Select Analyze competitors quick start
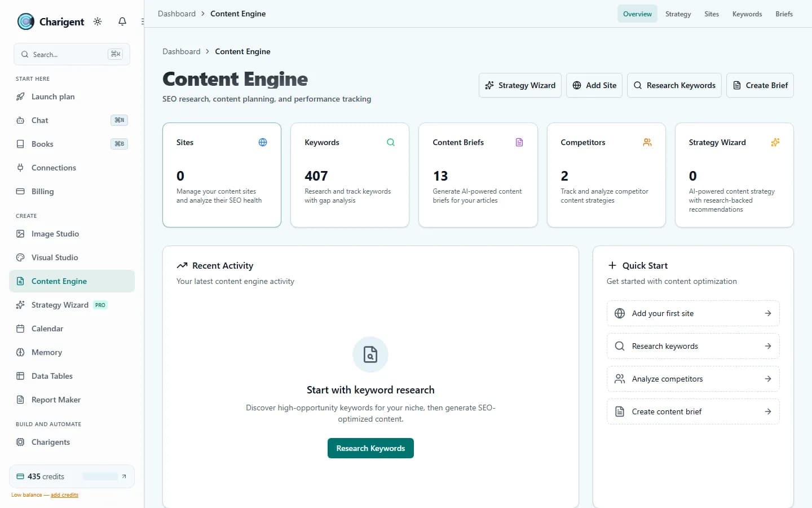Viewport: 812px width, 508px height. click(x=693, y=379)
